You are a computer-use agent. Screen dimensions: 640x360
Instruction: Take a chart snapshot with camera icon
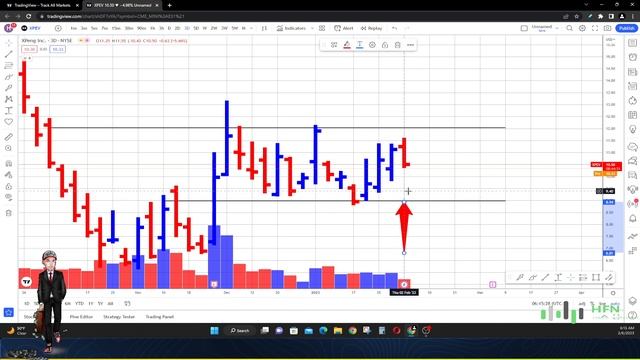pyautogui.click(x=608, y=28)
